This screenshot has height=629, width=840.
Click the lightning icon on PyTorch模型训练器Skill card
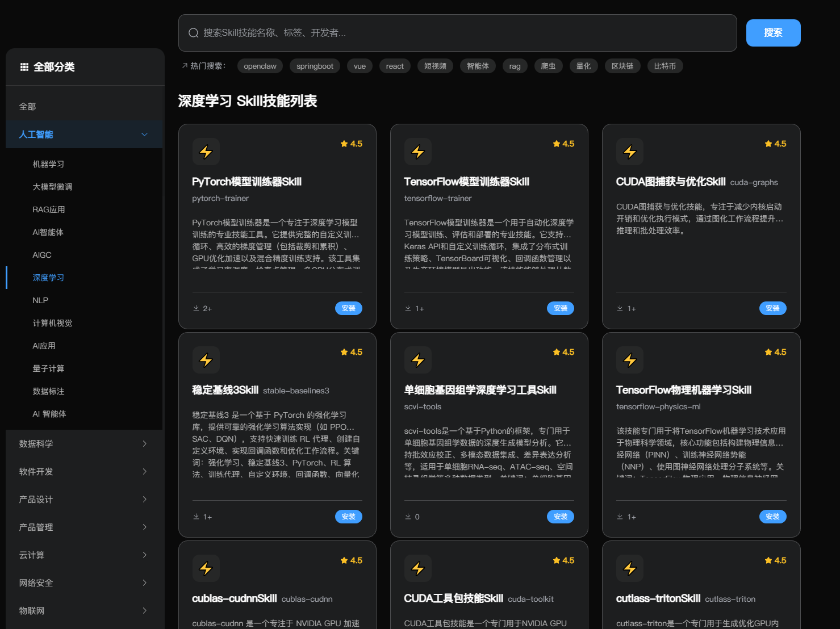coord(206,152)
